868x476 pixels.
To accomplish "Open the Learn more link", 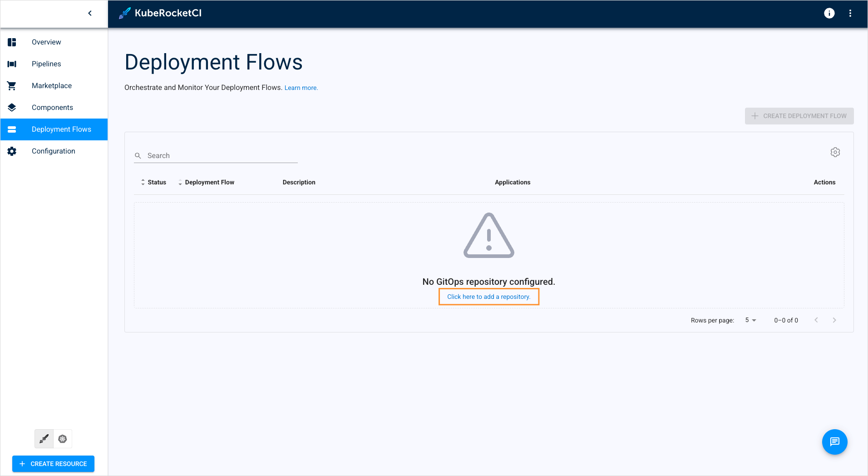I will click(x=301, y=87).
